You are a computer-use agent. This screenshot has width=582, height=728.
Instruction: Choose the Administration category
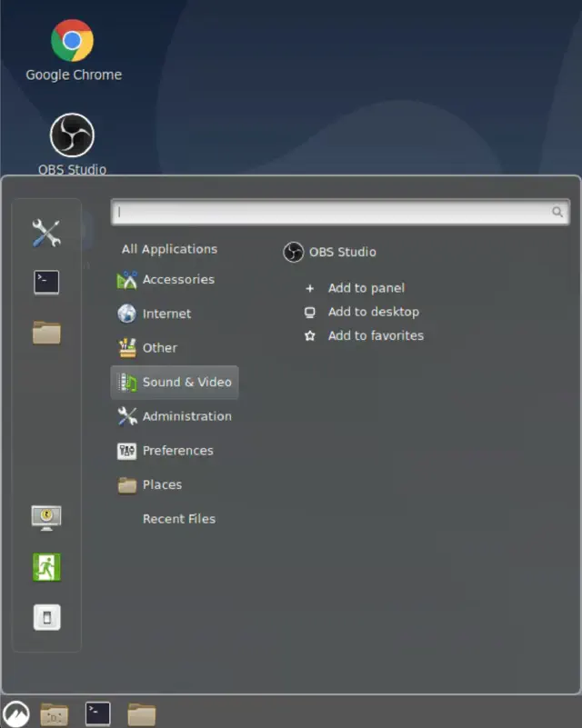point(186,416)
